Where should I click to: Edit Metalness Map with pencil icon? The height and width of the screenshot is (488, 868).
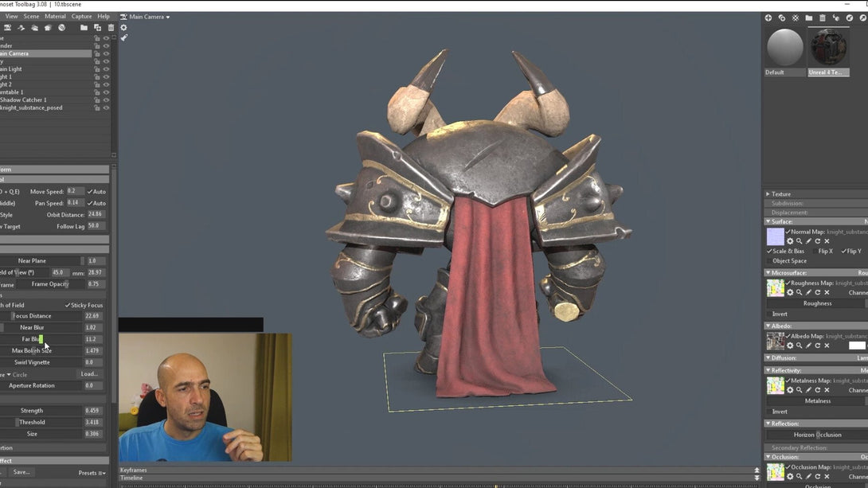808,390
